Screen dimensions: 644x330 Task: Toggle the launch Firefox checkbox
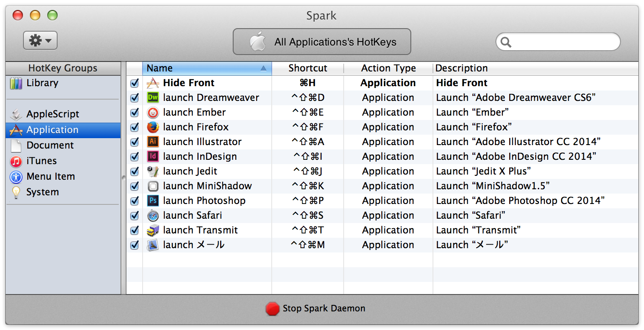point(134,127)
